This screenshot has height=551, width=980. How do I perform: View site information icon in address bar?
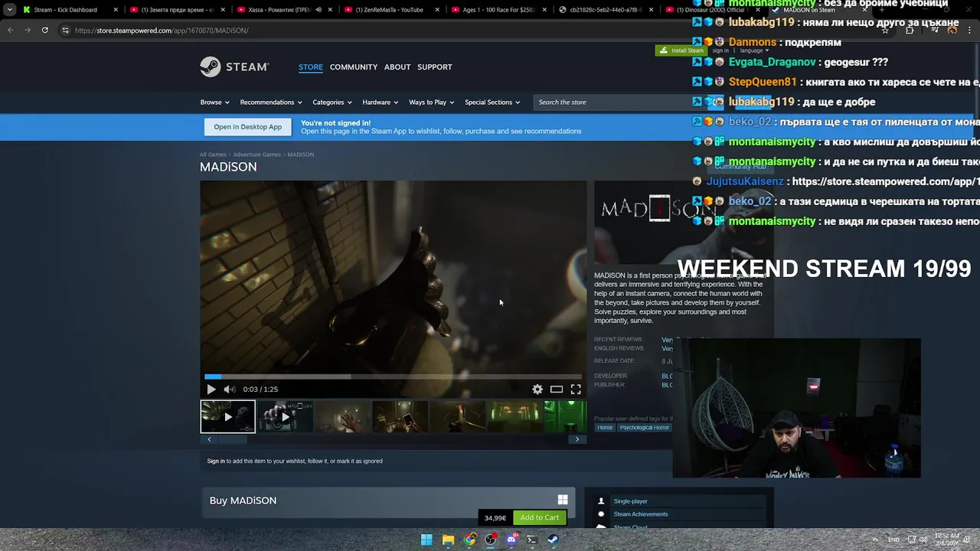66,31
